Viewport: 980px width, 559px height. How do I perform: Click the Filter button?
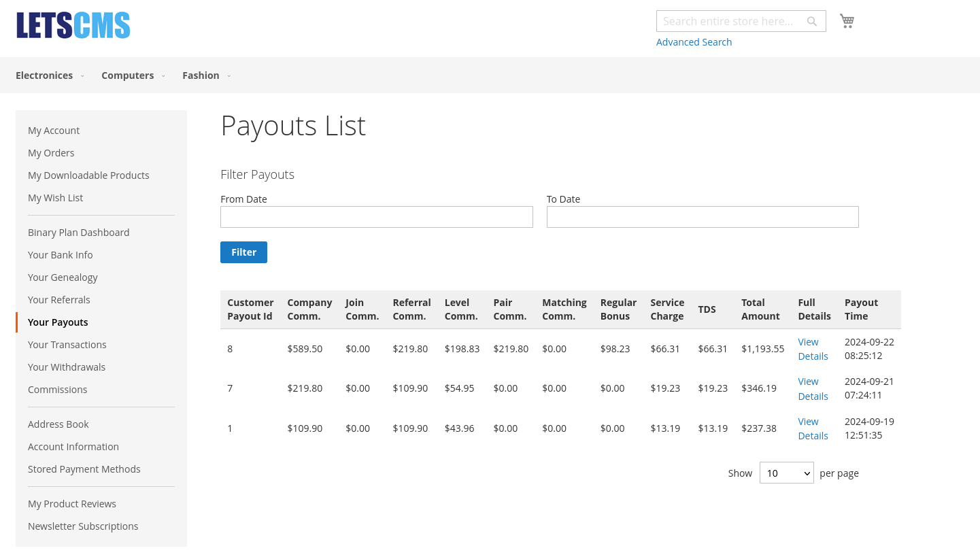click(x=243, y=252)
